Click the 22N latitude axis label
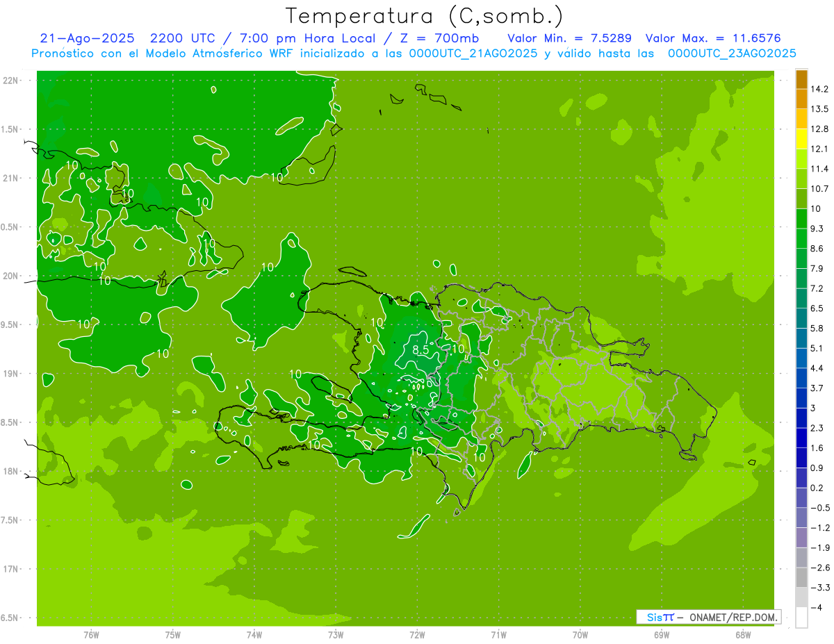This screenshot has width=834, height=644. [10, 81]
